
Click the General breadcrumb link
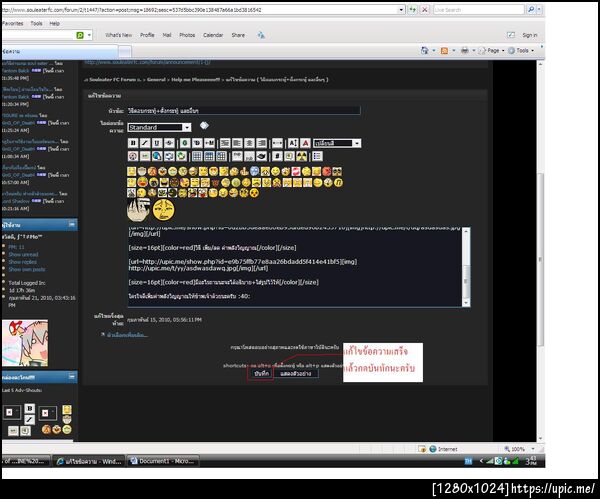click(x=156, y=80)
